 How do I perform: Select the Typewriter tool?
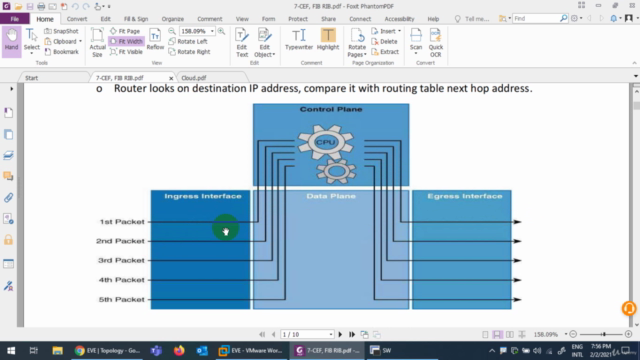pos(299,40)
